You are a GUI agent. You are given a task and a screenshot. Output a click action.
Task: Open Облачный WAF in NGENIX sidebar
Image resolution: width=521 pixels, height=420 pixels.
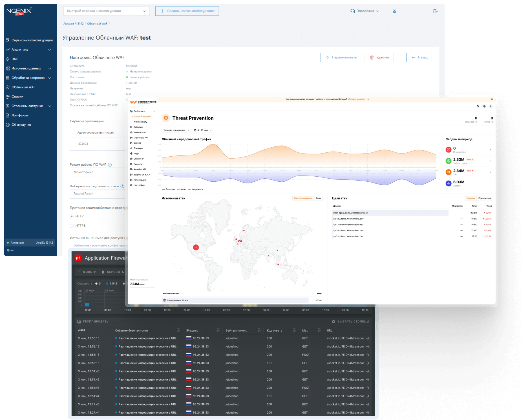21,87
